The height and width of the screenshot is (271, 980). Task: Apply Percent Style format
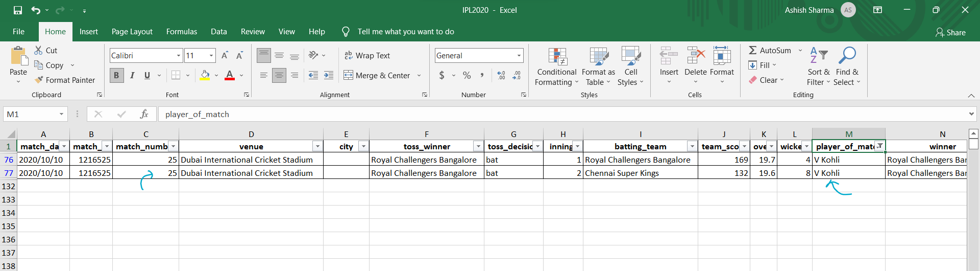(467, 75)
